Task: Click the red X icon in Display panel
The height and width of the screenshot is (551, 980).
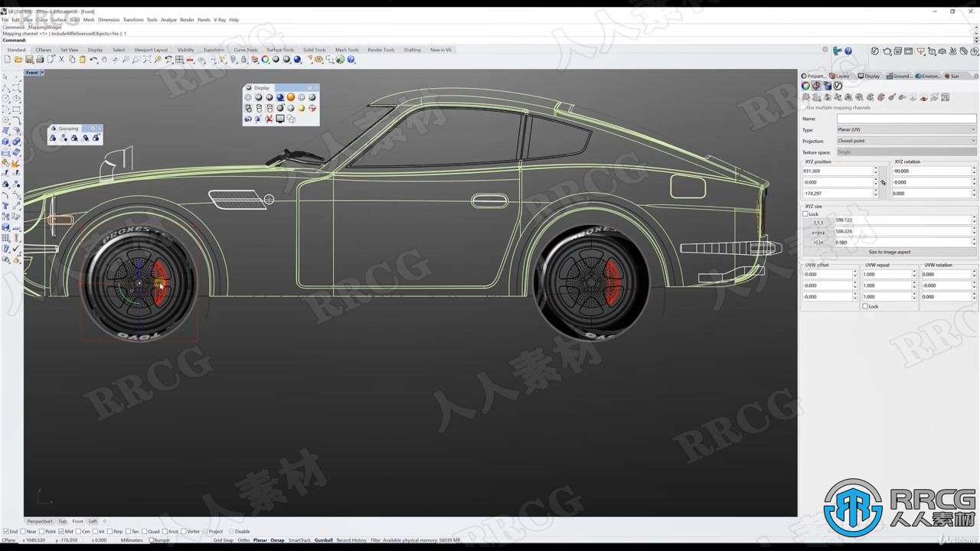Action: 269,119
